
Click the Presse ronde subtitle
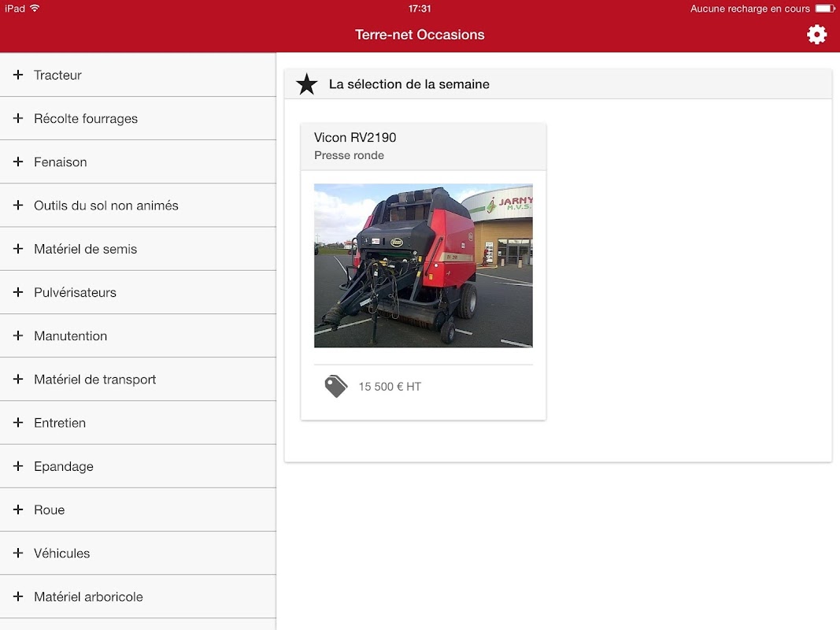click(349, 155)
